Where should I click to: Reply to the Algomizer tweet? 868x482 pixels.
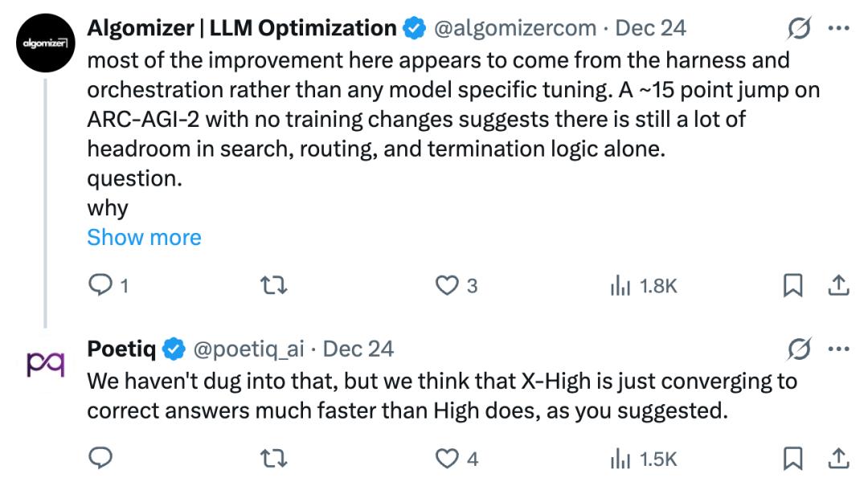pyautogui.click(x=100, y=284)
